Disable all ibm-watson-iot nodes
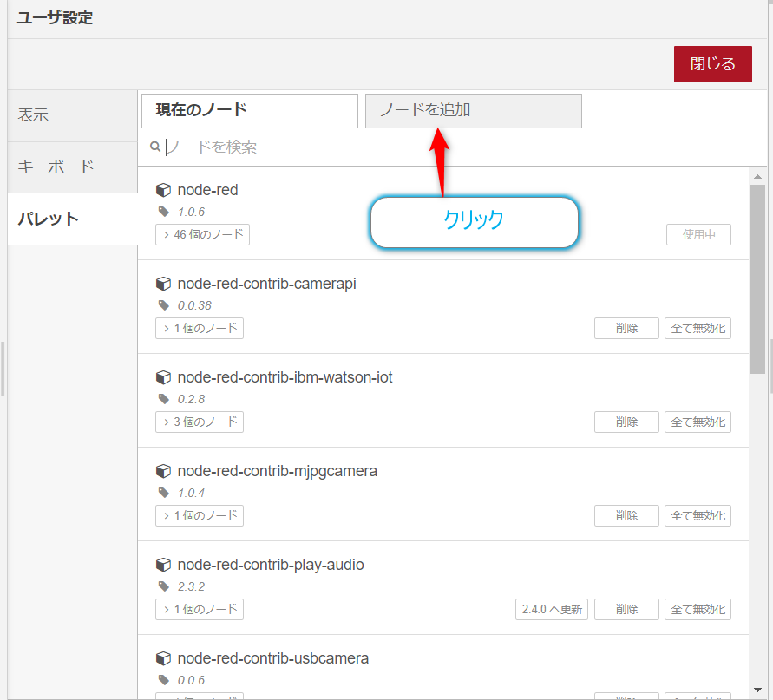The width and height of the screenshot is (773, 700). [698, 422]
